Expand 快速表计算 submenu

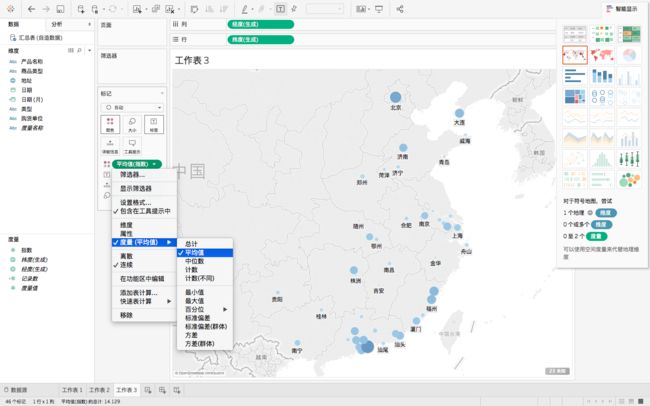(x=144, y=301)
